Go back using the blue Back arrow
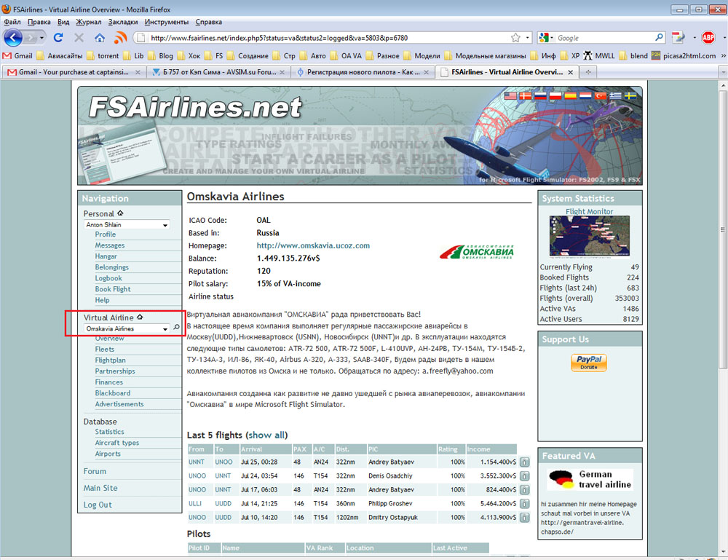Viewport: 728px width, 560px height. [x=13, y=38]
